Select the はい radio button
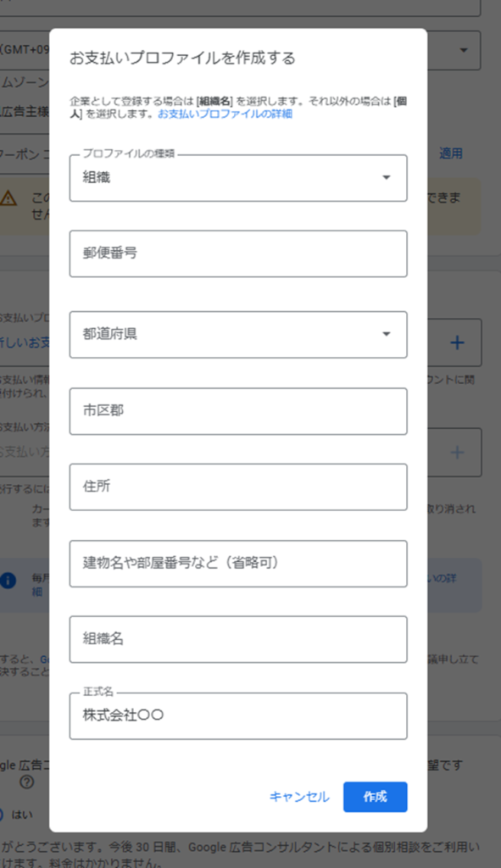Viewport: 501px width, 868px height. (x=1, y=815)
